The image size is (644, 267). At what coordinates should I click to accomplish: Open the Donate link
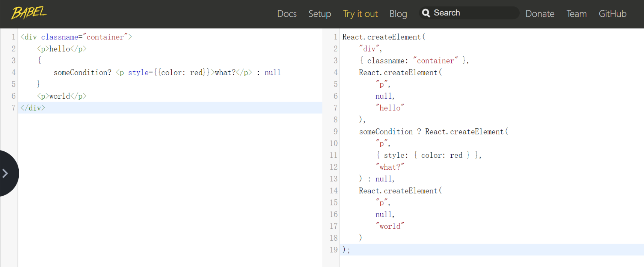click(x=540, y=14)
